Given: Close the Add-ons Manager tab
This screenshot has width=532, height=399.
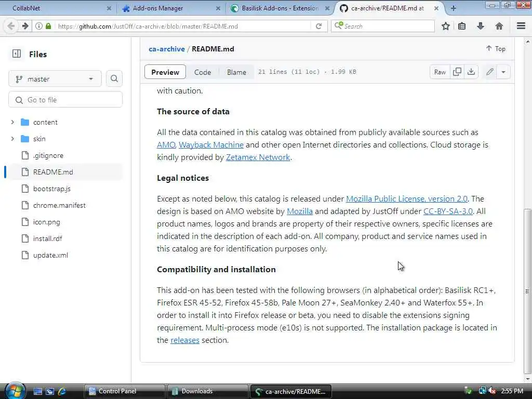Looking at the screenshot, I should coord(218,8).
